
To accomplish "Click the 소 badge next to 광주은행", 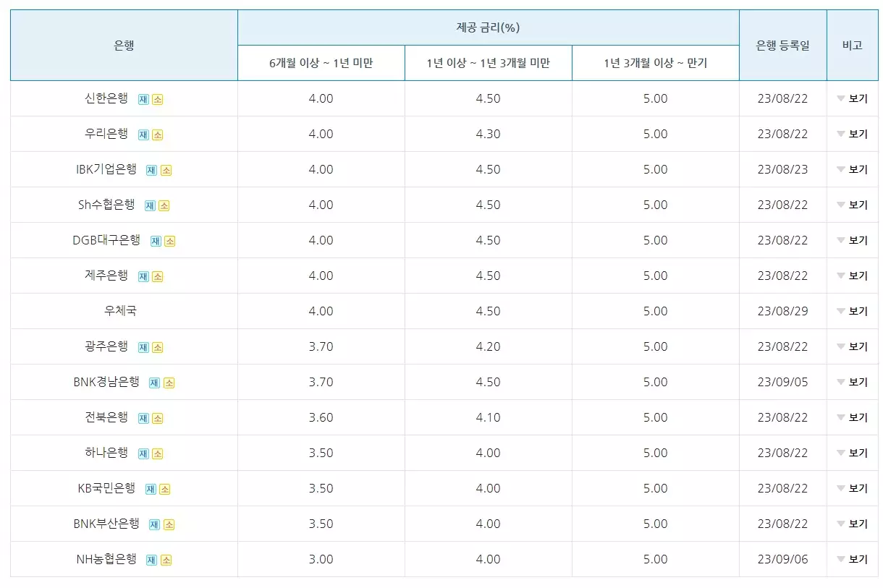I will pyautogui.click(x=158, y=347).
